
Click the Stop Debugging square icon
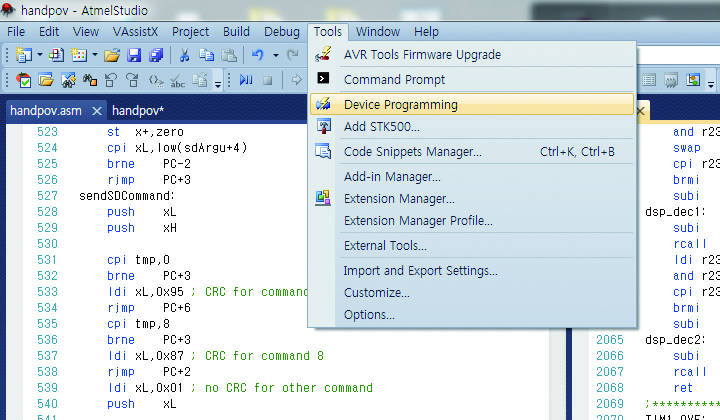point(268,81)
